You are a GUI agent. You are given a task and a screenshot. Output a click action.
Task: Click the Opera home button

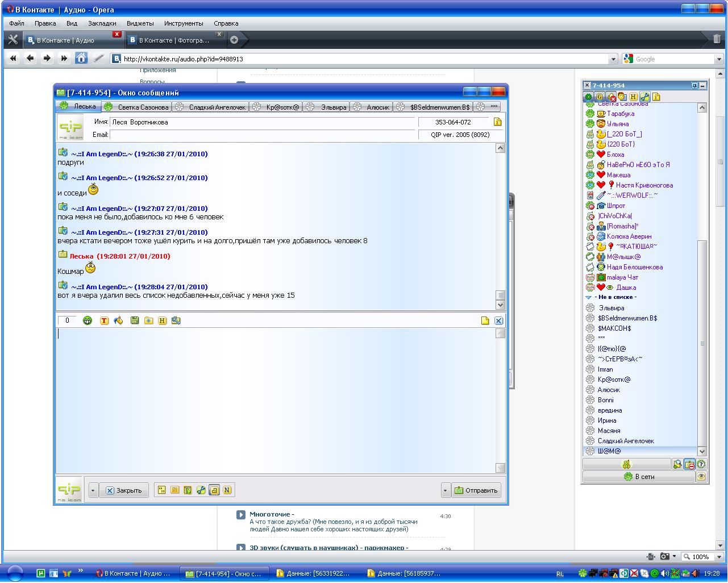[81, 59]
